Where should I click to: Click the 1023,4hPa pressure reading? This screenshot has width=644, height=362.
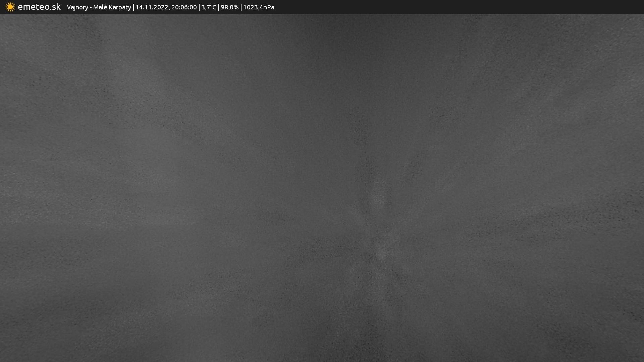259,7
